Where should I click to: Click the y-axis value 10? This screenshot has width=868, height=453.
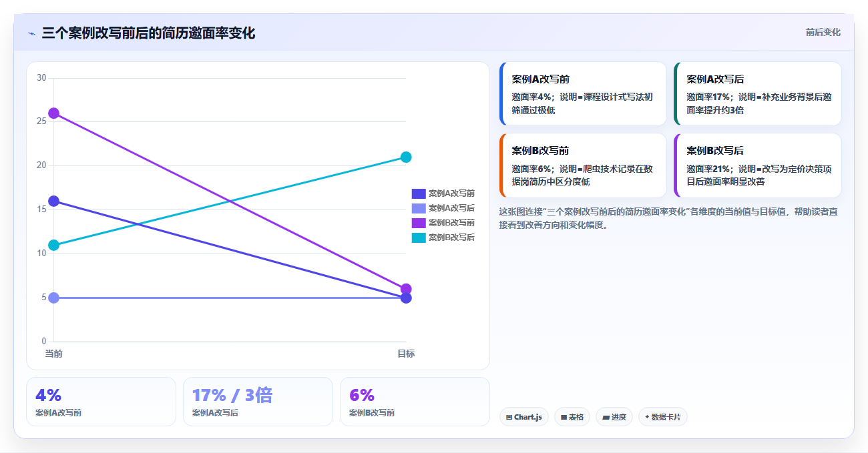[x=41, y=254]
